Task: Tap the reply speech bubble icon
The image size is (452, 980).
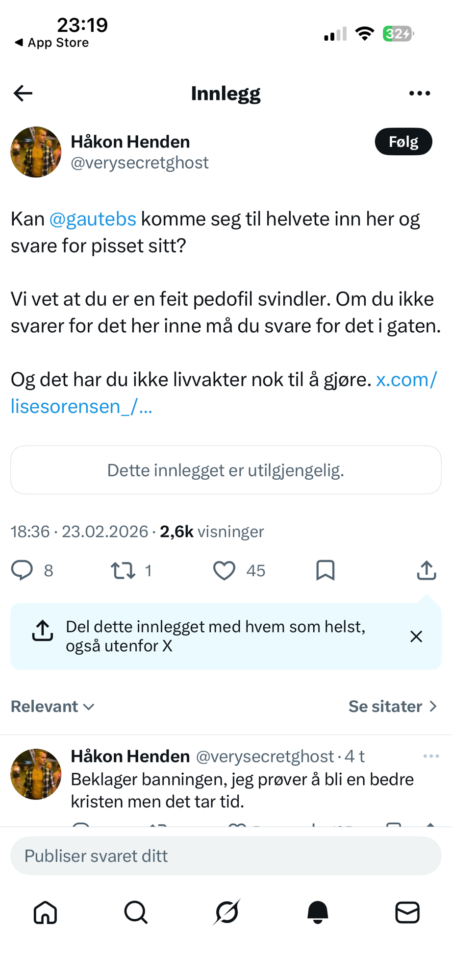Action: pos(22,570)
